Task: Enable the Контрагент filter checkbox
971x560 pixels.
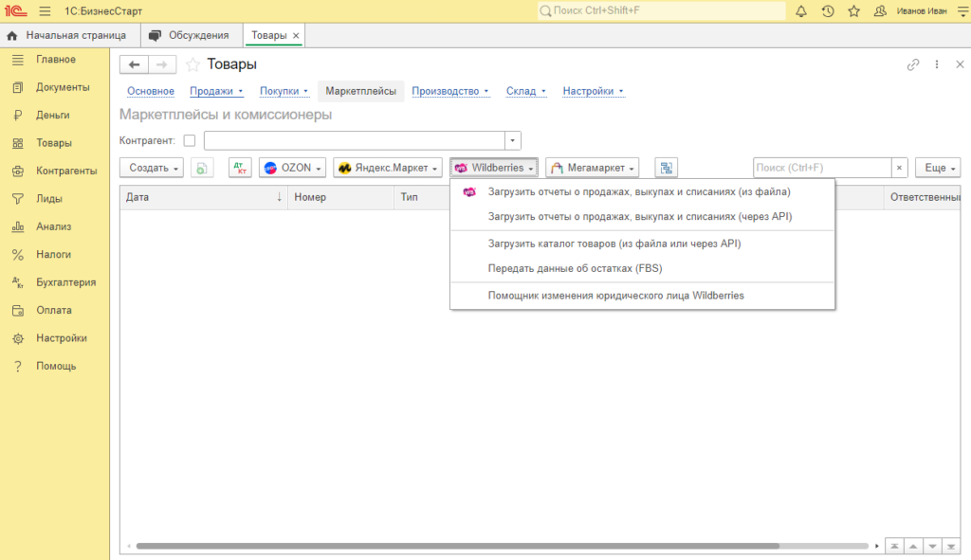Action: (190, 140)
